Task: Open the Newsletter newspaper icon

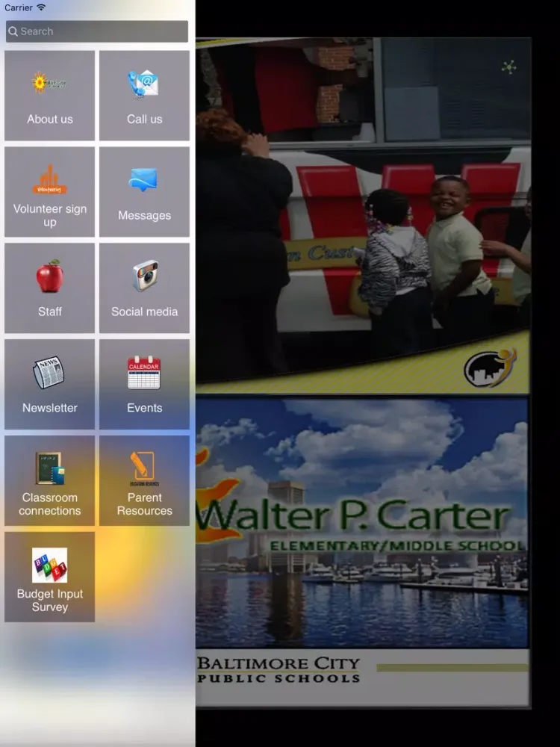Action: (x=49, y=373)
